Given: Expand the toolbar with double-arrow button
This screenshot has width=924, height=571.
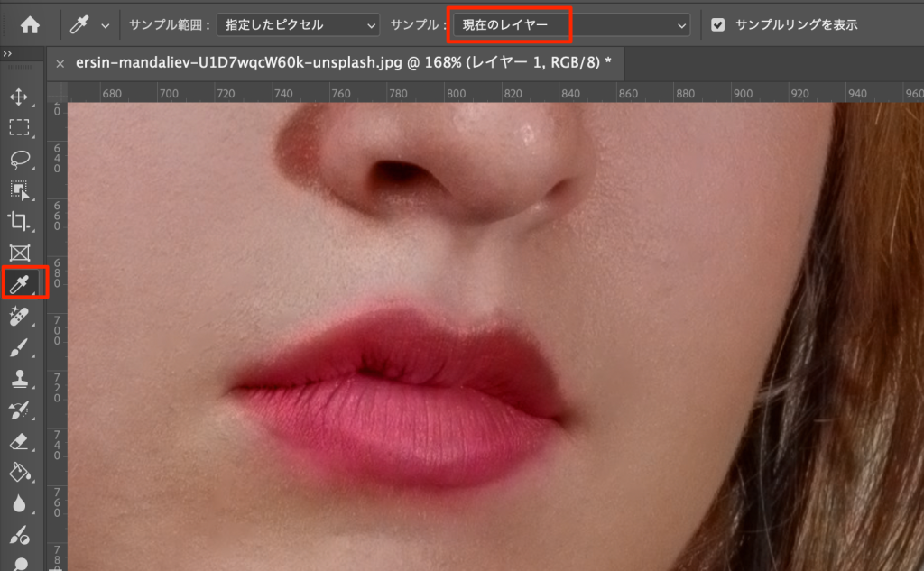Looking at the screenshot, I should coord(8,55).
